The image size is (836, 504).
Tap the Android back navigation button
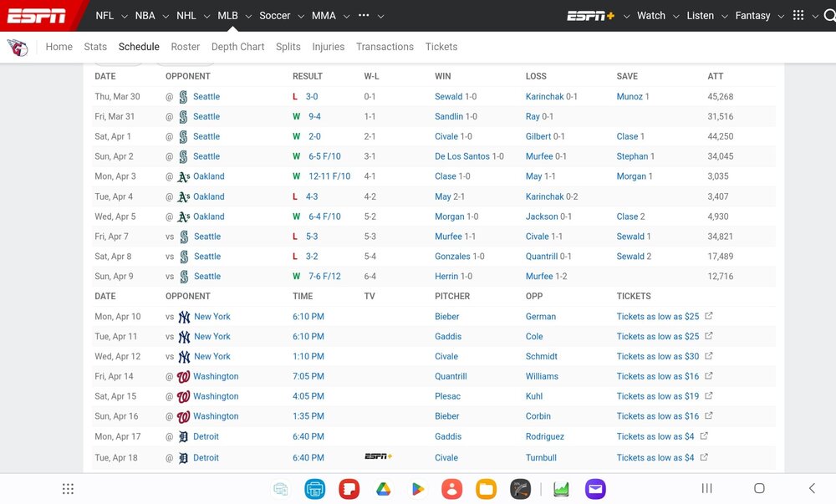point(812,488)
